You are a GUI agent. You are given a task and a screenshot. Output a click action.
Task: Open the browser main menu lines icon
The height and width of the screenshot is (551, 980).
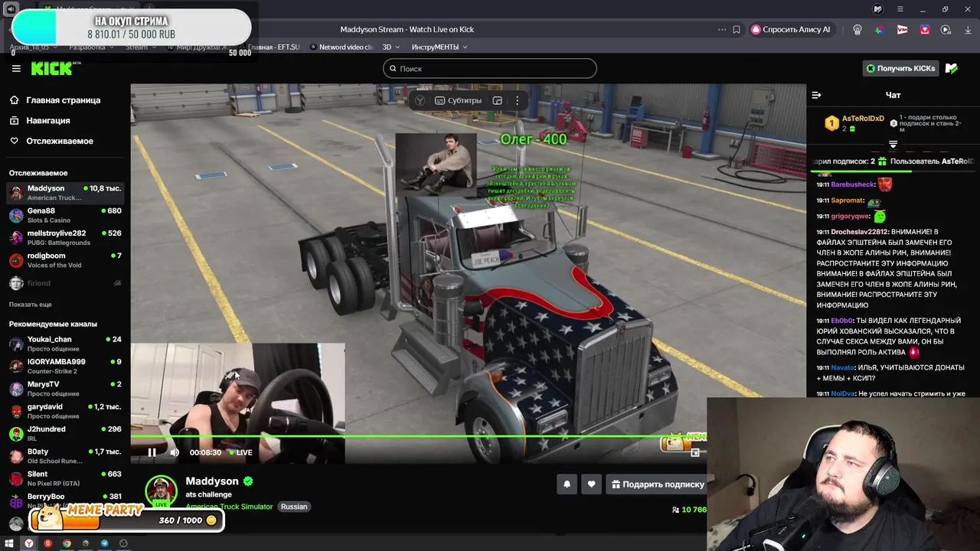(x=900, y=9)
